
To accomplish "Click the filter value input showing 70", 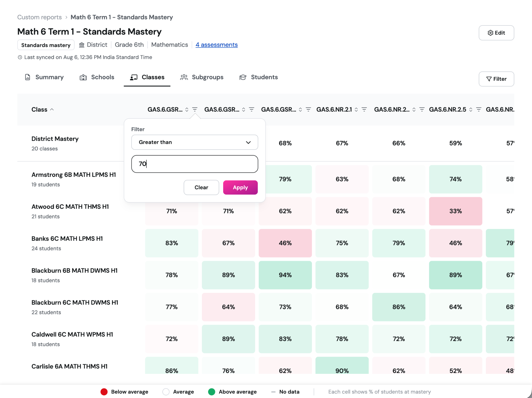I will [195, 164].
